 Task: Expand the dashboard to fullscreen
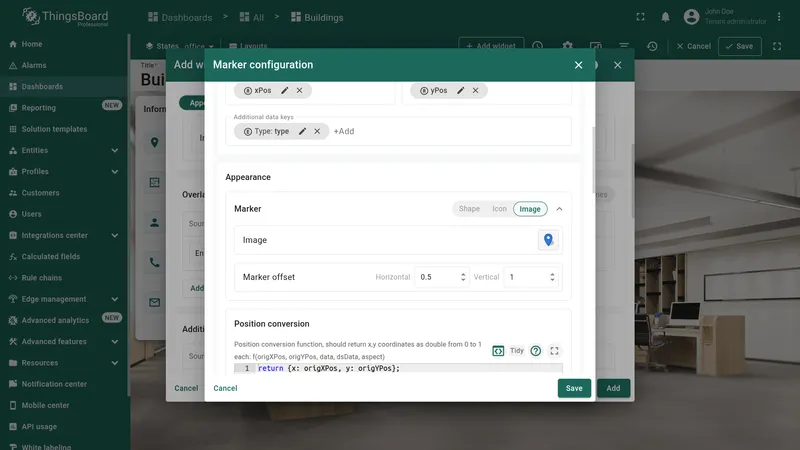[x=777, y=46]
